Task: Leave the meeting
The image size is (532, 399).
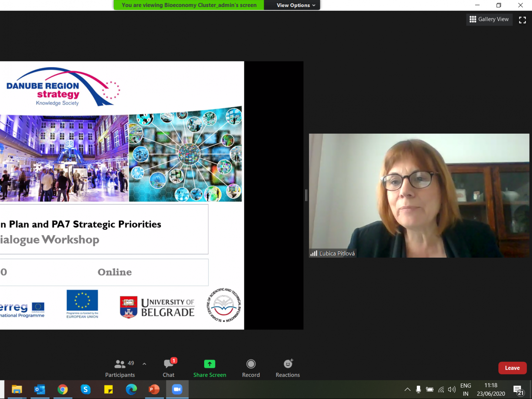Action: pyautogui.click(x=512, y=368)
